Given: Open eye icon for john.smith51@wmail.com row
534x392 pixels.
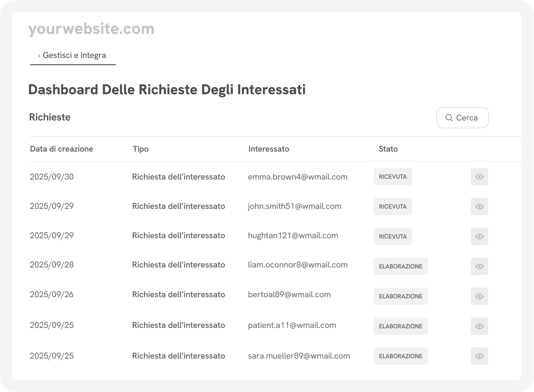Looking at the screenshot, I should click(479, 207).
